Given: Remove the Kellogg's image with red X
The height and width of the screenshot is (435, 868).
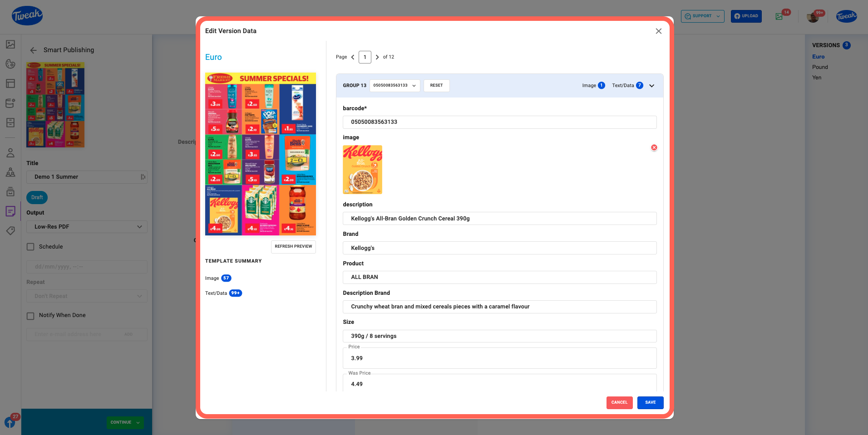Looking at the screenshot, I should click(x=654, y=147).
